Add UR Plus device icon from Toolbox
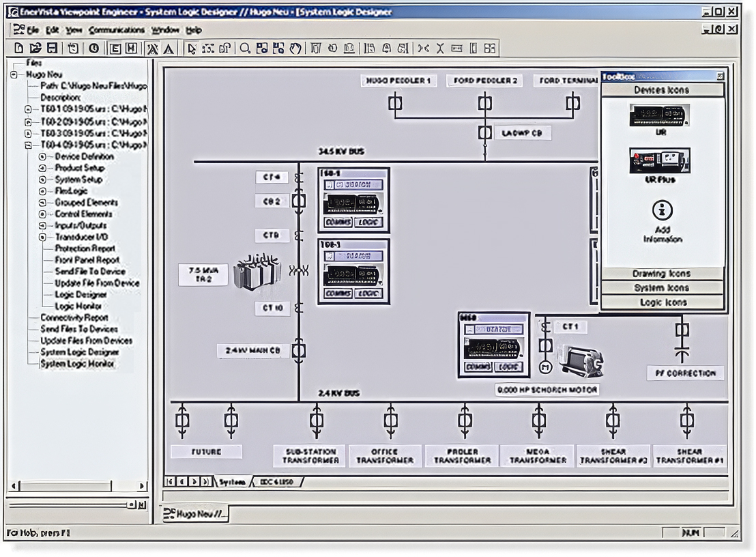This screenshot has height=557, width=756. point(660,160)
